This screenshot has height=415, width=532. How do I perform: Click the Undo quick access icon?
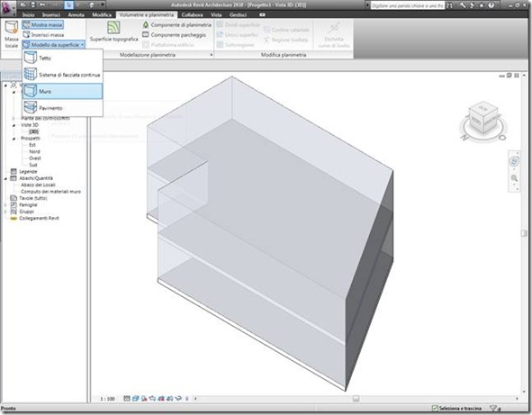[42, 5]
